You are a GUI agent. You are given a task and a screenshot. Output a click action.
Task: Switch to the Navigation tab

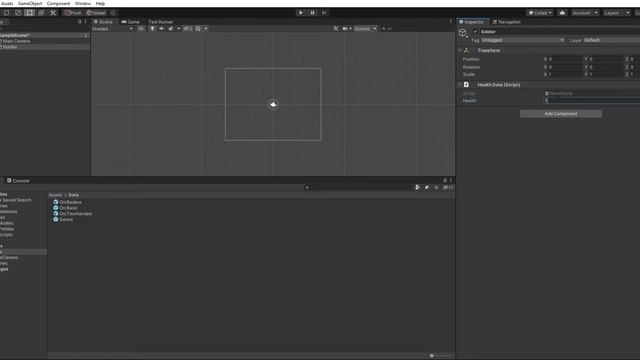507,22
